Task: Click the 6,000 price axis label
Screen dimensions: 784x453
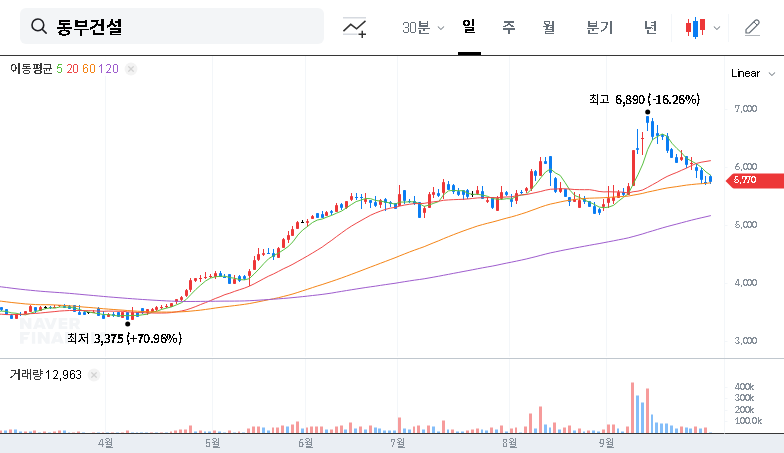Action: point(746,166)
